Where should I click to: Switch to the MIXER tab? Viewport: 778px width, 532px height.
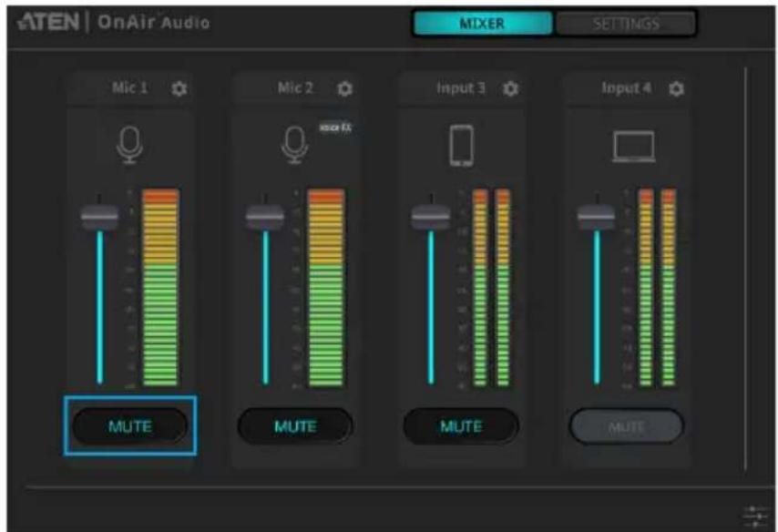(x=482, y=24)
